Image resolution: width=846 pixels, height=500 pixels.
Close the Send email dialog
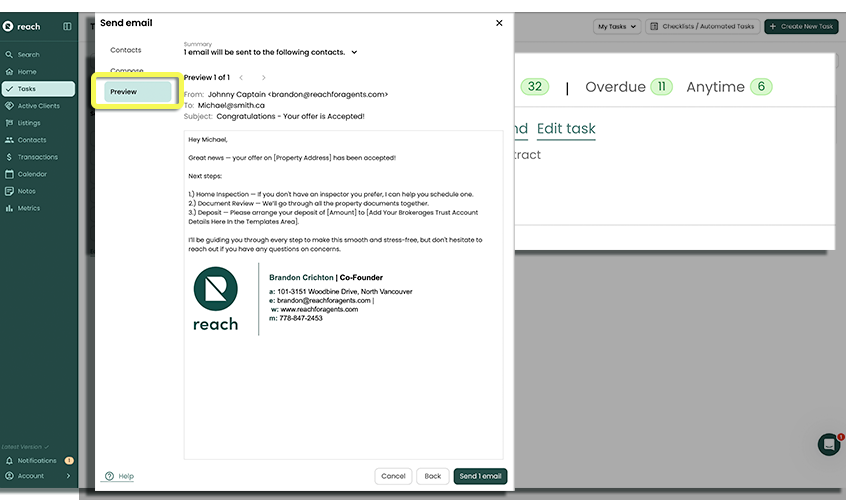[499, 23]
